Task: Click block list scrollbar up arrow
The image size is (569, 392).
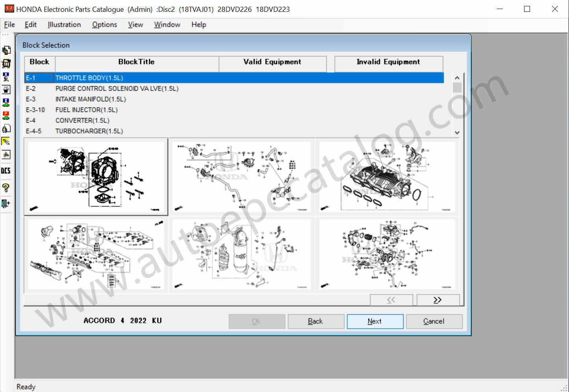Action: [x=457, y=78]
